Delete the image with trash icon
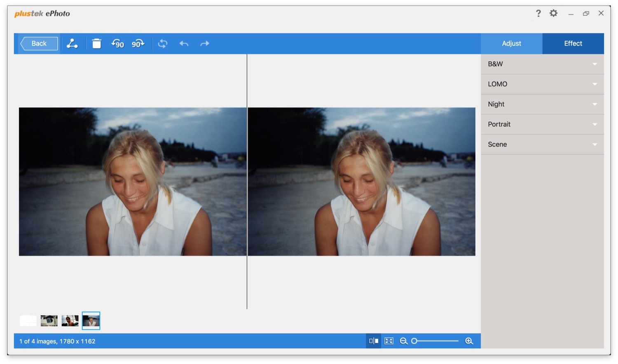This screenshot has height=364, width=618. (96, 44)
